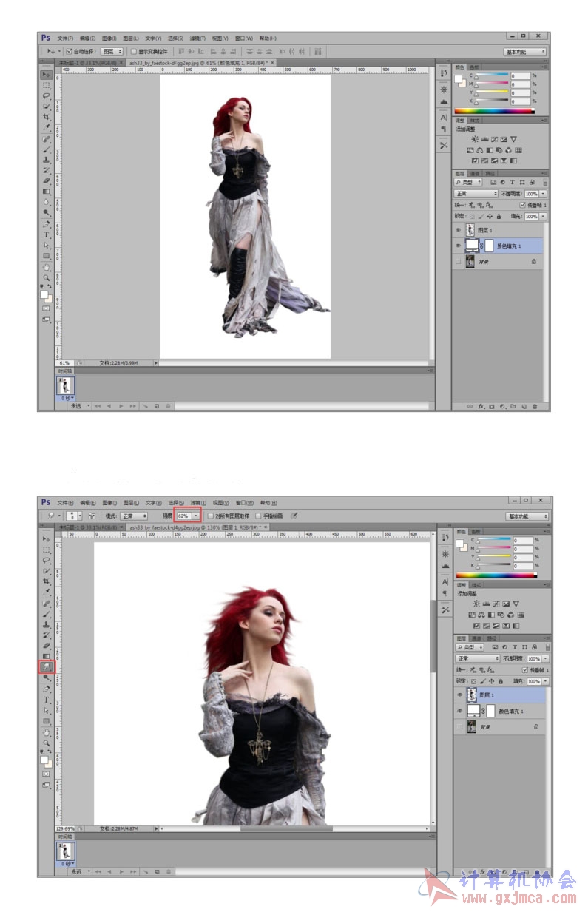
Task: In the 61% zoom window, switch to 色板 tab
Action: click(x=474, y=67)
